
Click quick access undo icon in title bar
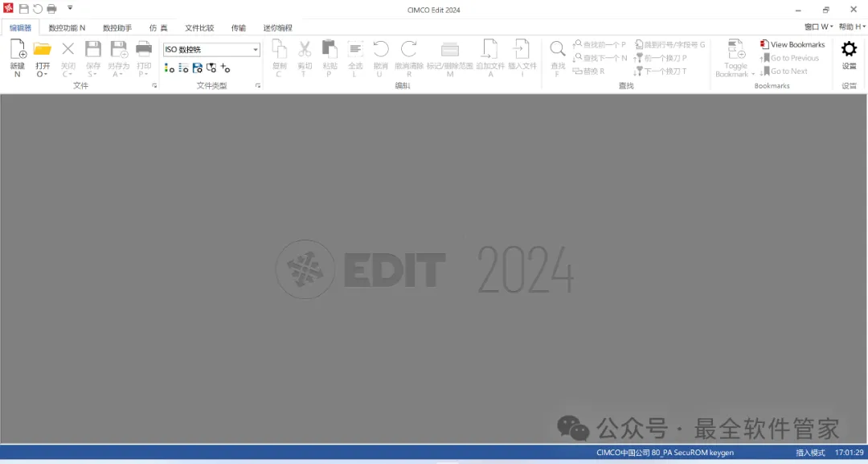pos(38,9)
